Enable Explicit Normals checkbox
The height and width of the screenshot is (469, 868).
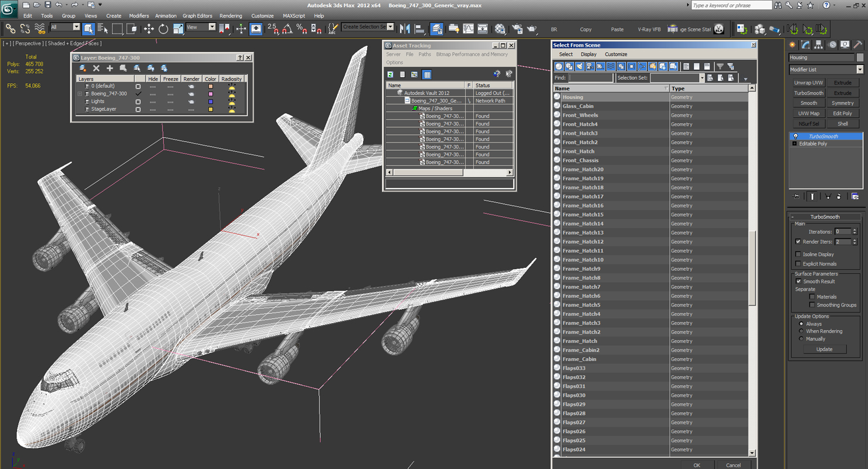pos(798,264)
